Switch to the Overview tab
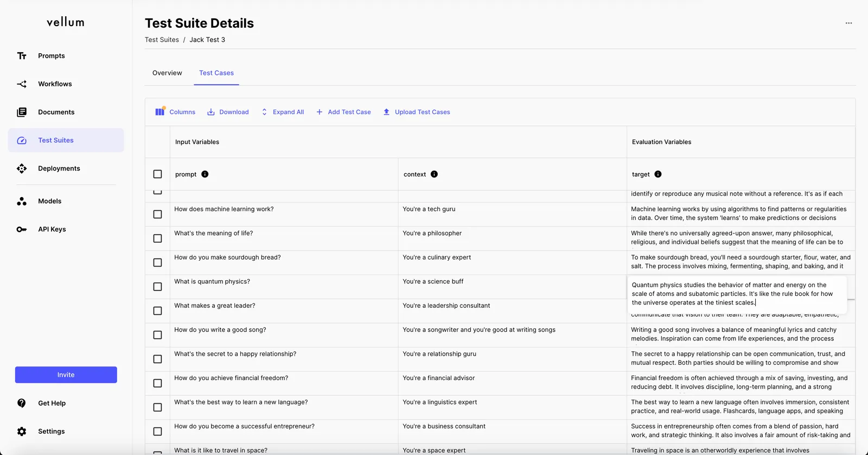The width and height of the screenshot is (868, 455). (x=167, y=73)
